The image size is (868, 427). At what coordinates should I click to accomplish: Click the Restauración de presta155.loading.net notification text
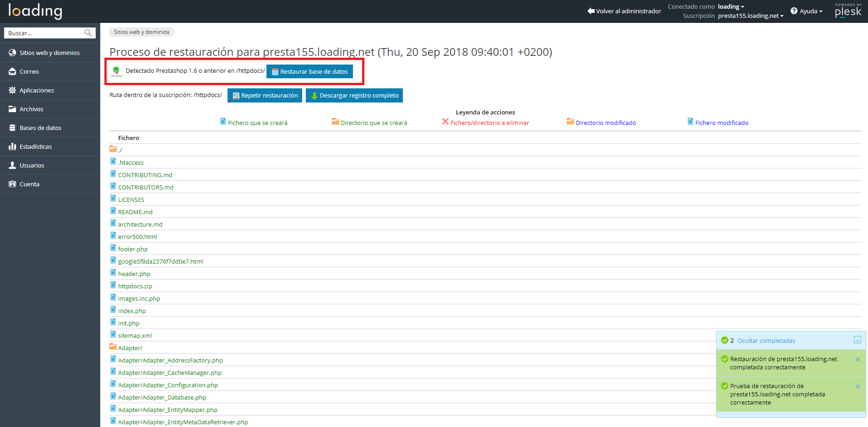tap(783, 363)
